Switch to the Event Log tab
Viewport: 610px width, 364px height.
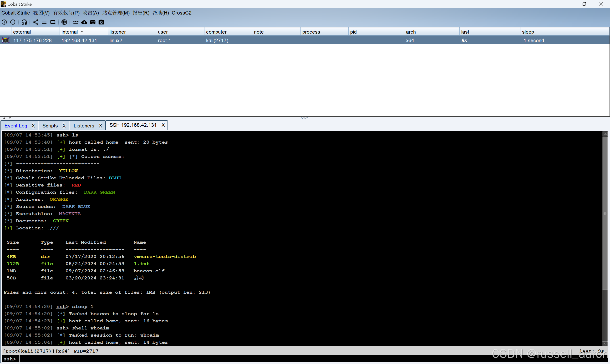point(16,126)
